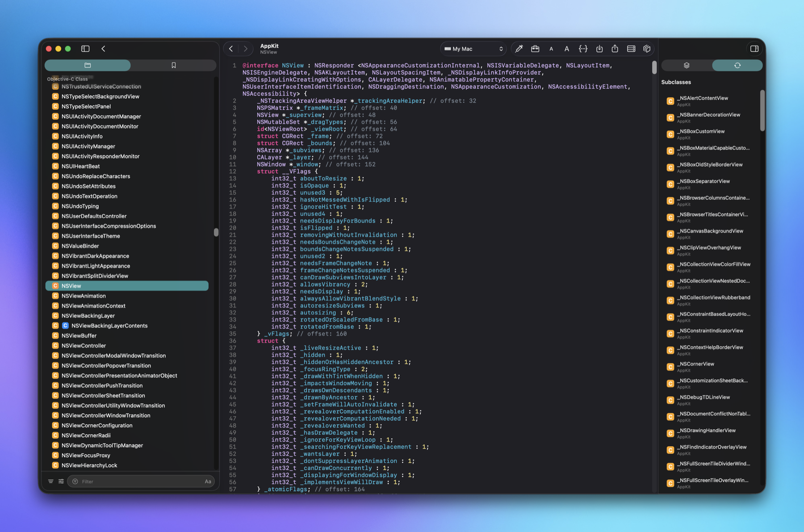Open _NSBoxCustomView subclass
The image size is (804, 532).
click(x=710, y=134)
